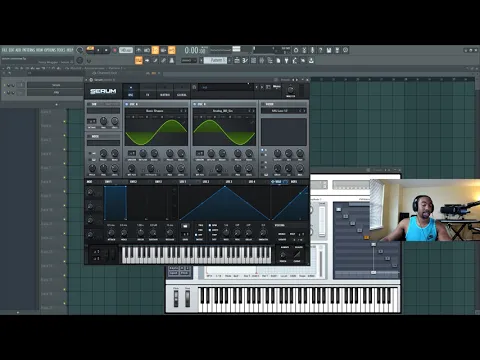Adjust Serum MASTER volume knob
This screenshot has height=360, width=480.
click(x=290, y=90)
